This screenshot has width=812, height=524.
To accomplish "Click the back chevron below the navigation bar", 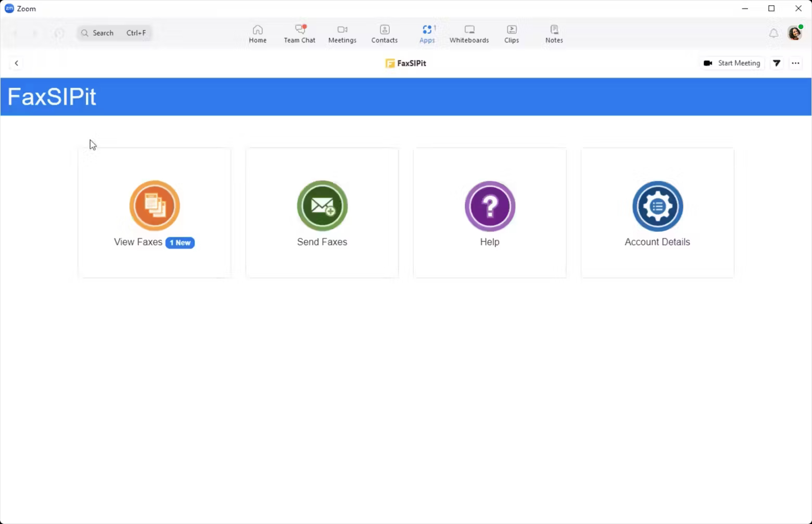I will [17, 62].
